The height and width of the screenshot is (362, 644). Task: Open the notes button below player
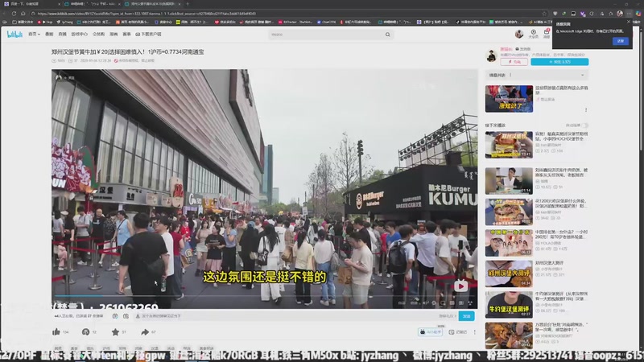pos(458,332)
